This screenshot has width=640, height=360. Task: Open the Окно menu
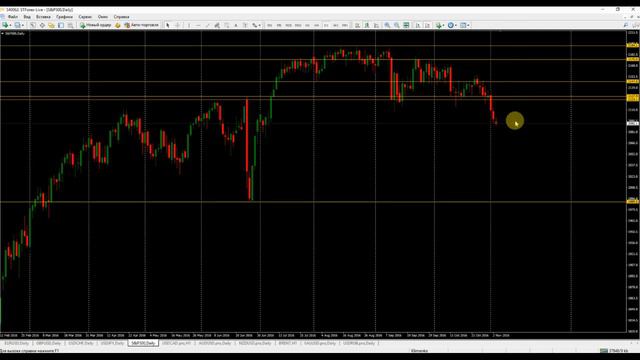pos(103,17)
